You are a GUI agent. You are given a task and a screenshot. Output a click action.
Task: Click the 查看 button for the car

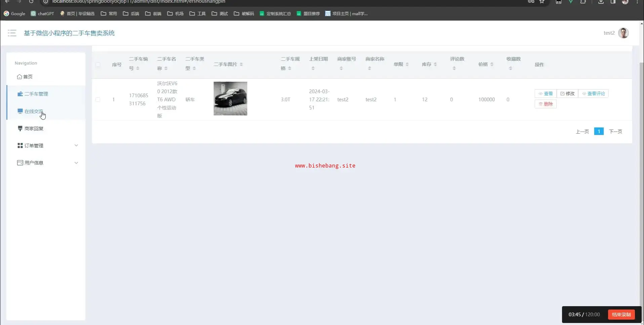546,94
